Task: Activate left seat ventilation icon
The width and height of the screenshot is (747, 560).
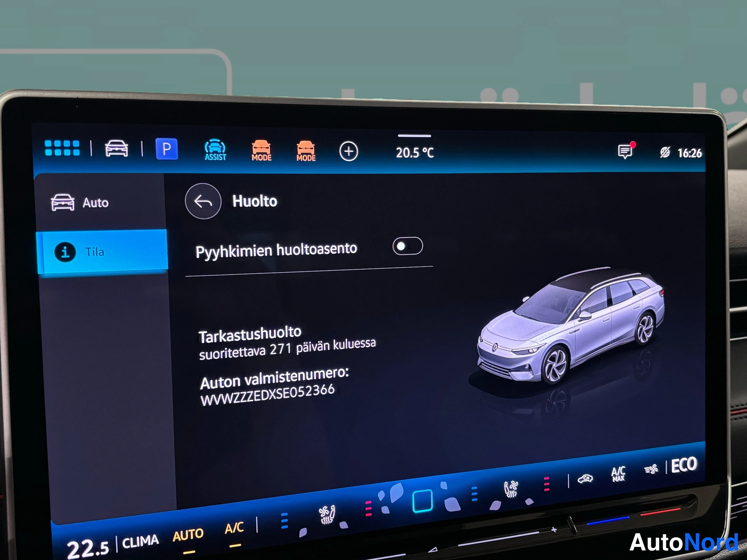Action: coord(327,515)
